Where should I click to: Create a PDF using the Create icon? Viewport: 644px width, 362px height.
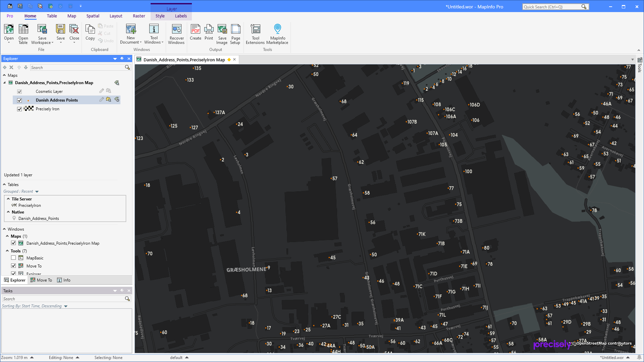point(195,34)
